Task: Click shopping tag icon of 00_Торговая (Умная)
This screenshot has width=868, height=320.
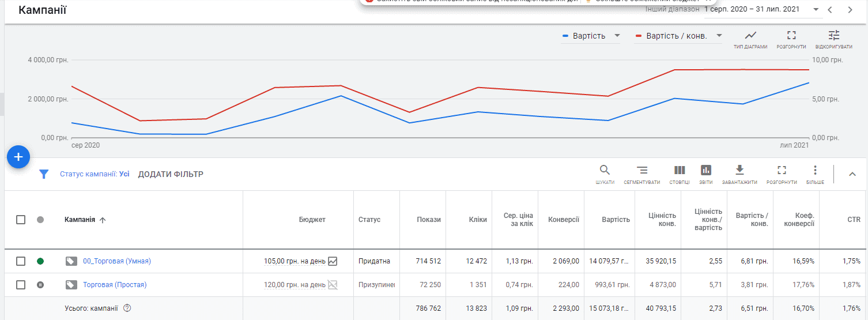Action: pyautogui.click(x=71, y=261)
